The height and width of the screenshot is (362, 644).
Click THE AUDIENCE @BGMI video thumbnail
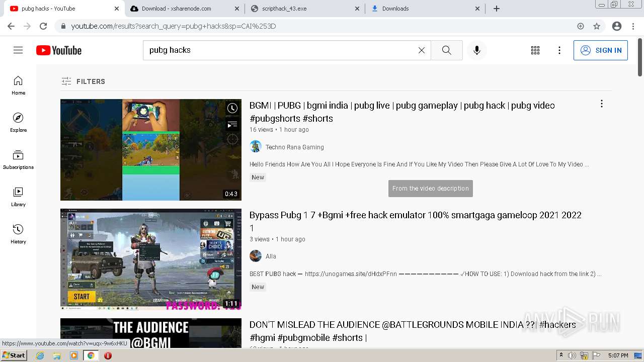[151, 333]
